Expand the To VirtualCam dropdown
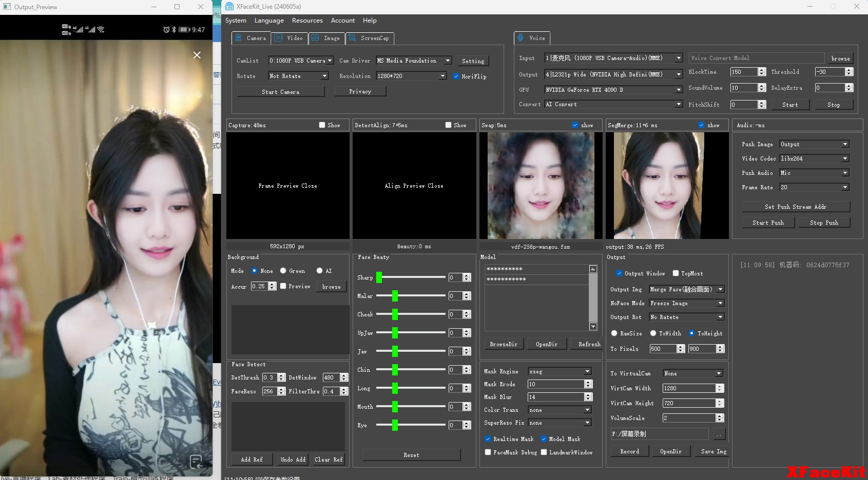This screenshot has height=480, width=868. click(x=692, y=373)
